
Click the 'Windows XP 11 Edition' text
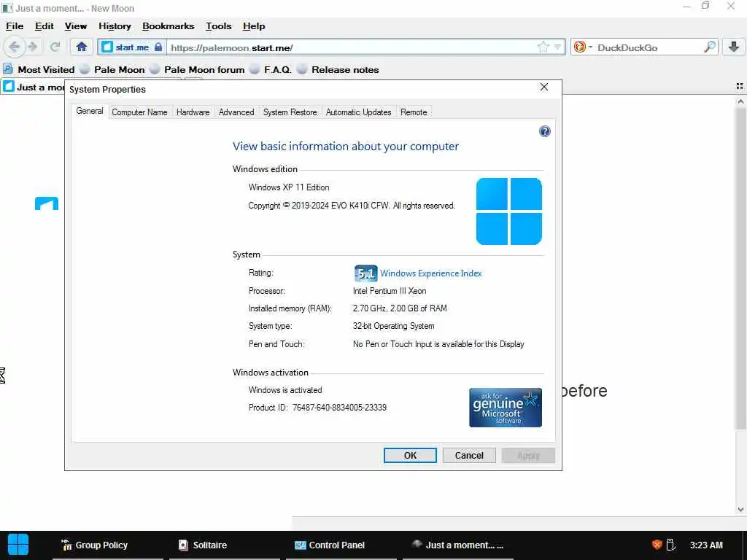[289, 187]
